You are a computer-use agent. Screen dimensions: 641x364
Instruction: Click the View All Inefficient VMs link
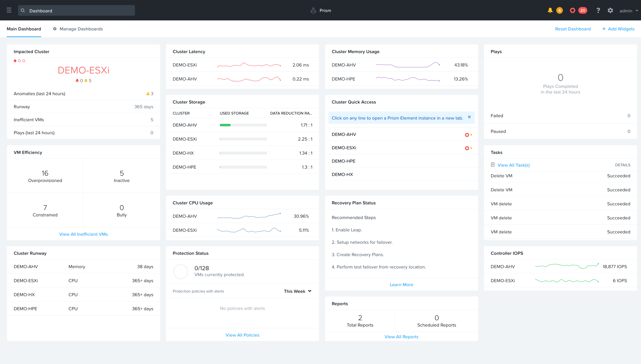[x=83, y=234]
